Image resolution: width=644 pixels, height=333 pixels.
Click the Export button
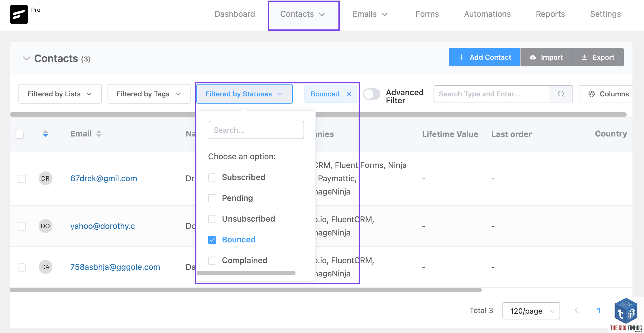(x=598, y=57)
